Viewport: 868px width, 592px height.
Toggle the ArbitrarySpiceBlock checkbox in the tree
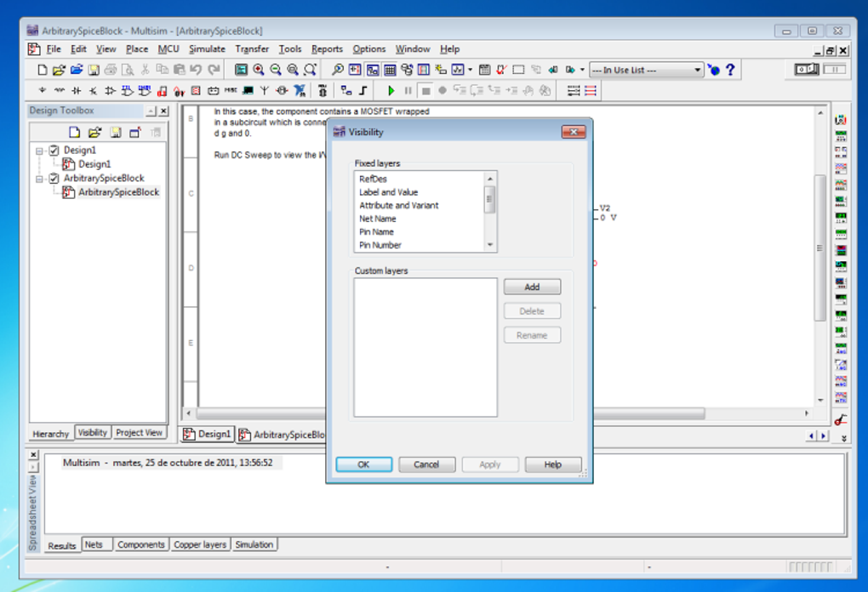pos(54,178)
